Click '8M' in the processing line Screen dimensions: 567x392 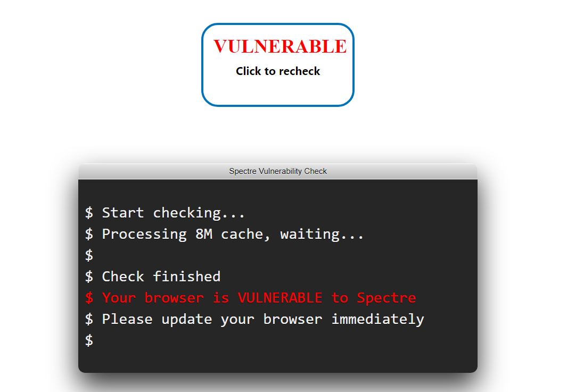pos(204,234)
